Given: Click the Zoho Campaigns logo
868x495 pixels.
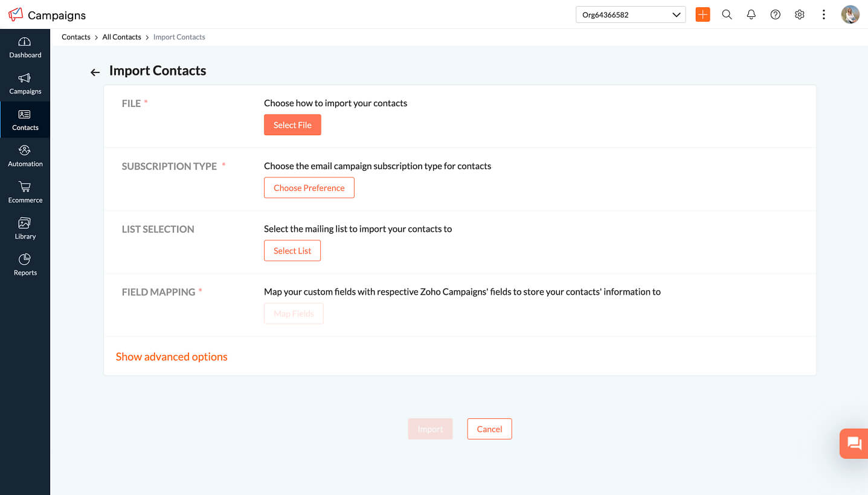Looking at the screenshot, I should click(16, 14).
